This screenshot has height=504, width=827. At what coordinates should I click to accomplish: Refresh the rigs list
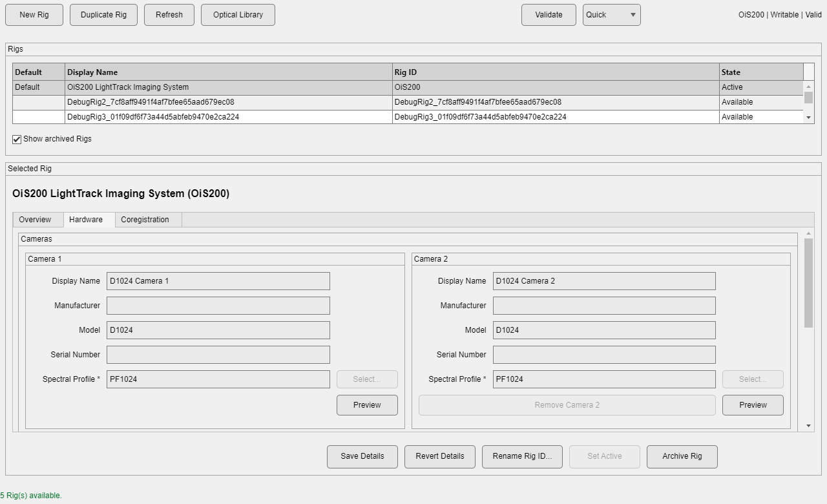coord(169,15)
